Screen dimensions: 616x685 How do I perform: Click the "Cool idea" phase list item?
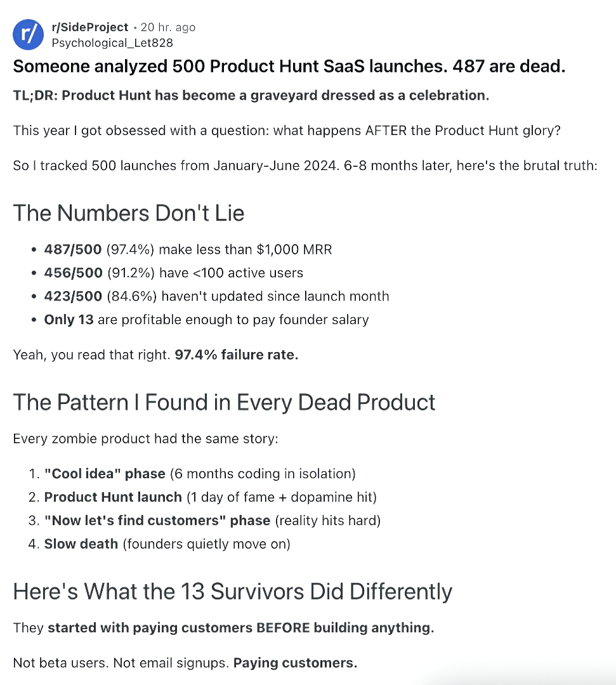(x=105, y=474)
